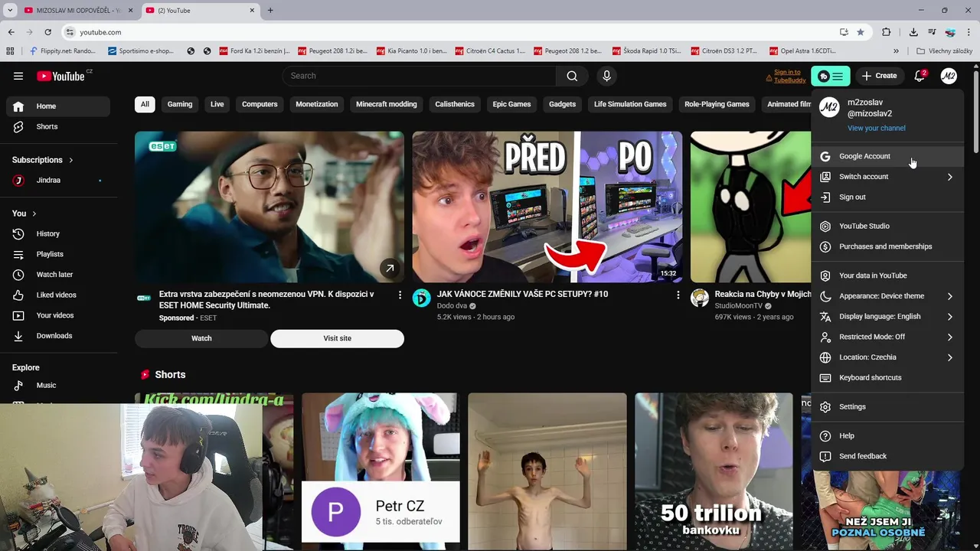This screenshot has height=551, width=980.
Task: Open Watch later list
Action: pyautogui.click(x=57, y=274)
